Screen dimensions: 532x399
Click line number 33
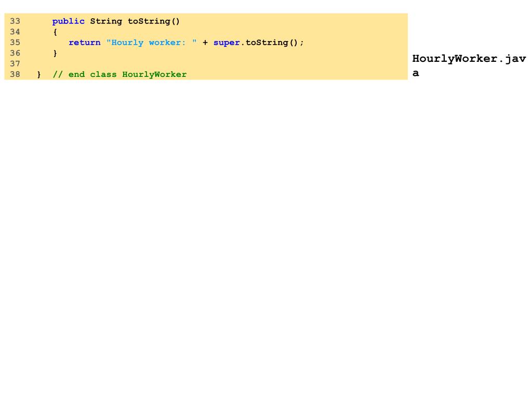coord(15,21)
